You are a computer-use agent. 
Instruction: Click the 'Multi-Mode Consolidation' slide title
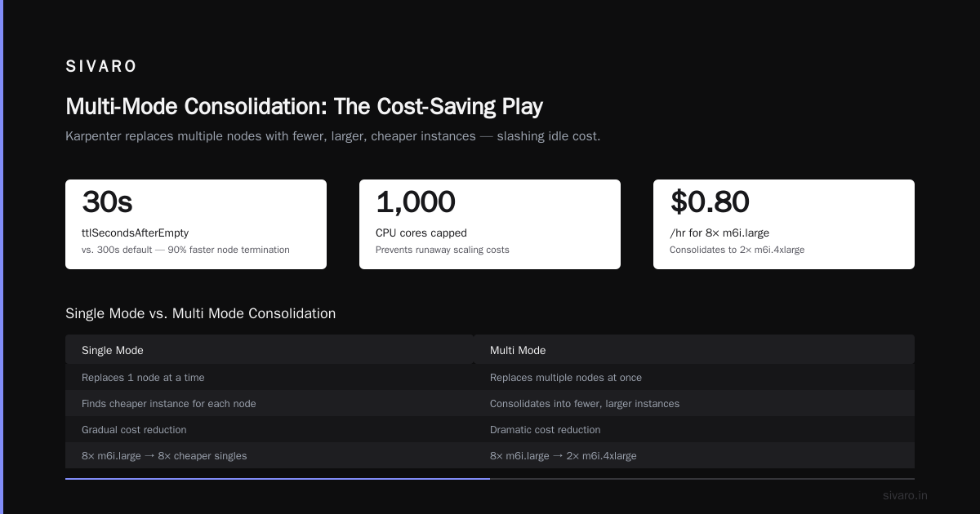pos(304,107)
